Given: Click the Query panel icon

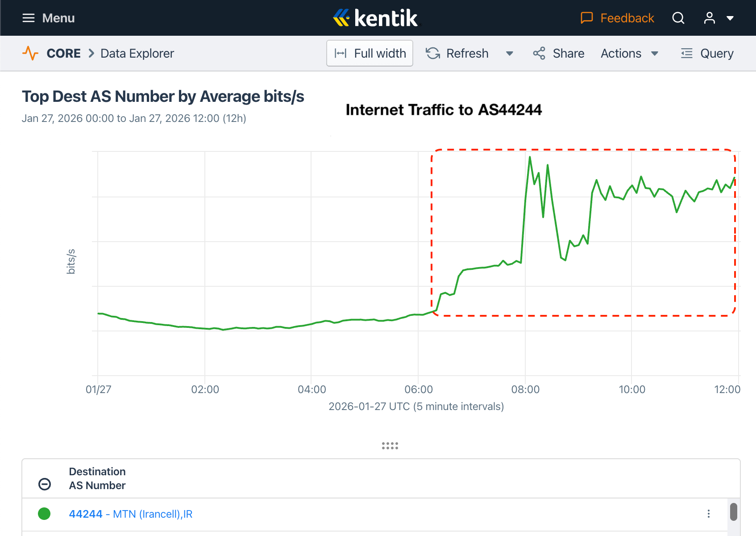Looking at the screenshot, I should pos(686,53).
